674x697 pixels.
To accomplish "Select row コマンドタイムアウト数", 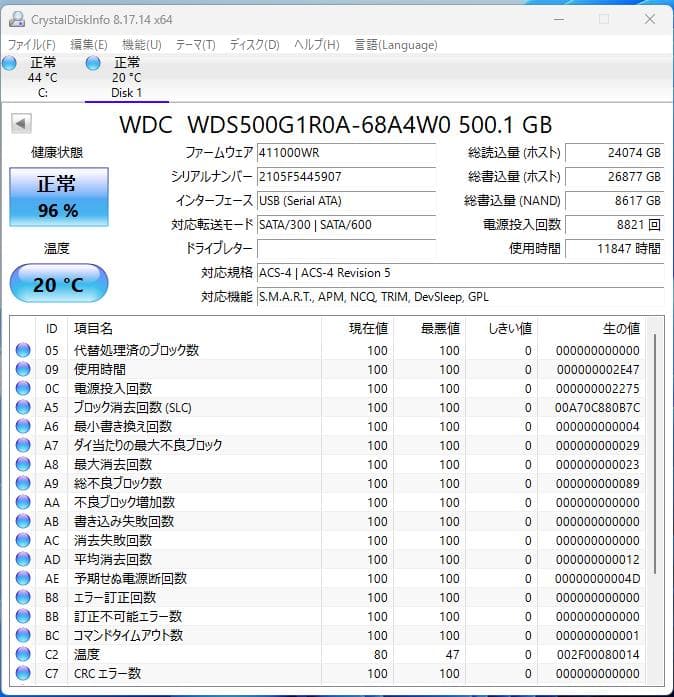I will point(329,635).
